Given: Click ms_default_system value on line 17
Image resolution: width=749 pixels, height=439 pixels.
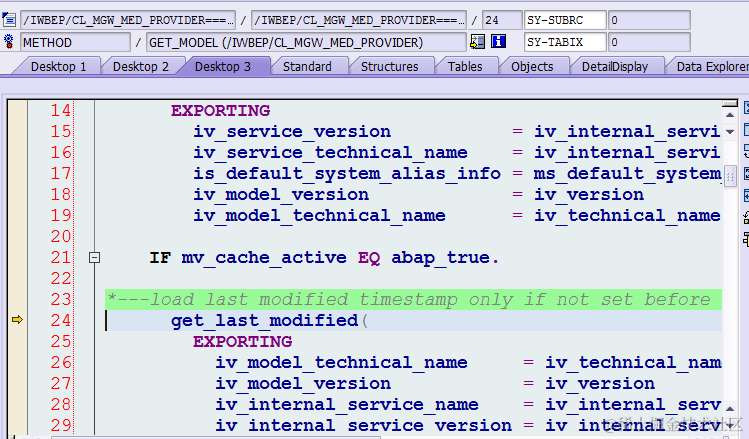Looking at the screenshot, I should tap(627, 174).
